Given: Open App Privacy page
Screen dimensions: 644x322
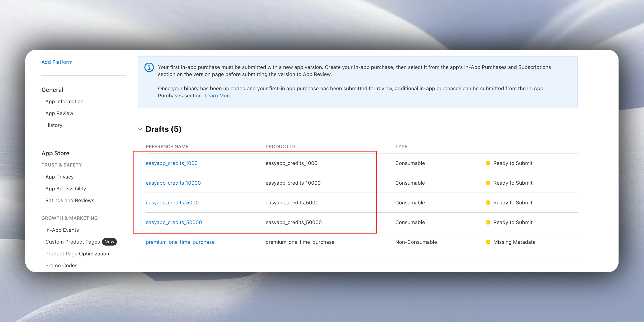Looking at the screenshot, I should click(x=60, y=177).
